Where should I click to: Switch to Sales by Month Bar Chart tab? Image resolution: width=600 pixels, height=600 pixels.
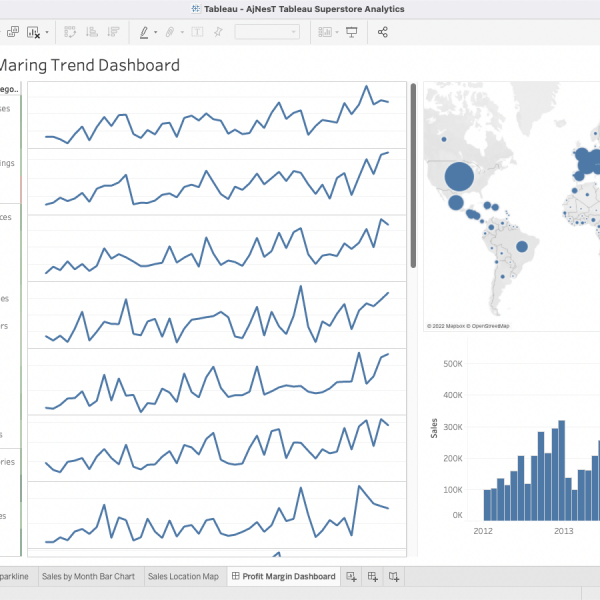click(x=88, y=577)
